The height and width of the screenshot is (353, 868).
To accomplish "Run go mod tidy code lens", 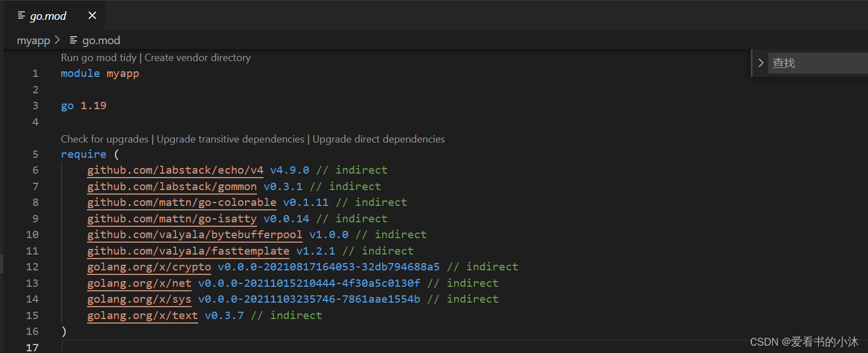I will coord(99,58).
